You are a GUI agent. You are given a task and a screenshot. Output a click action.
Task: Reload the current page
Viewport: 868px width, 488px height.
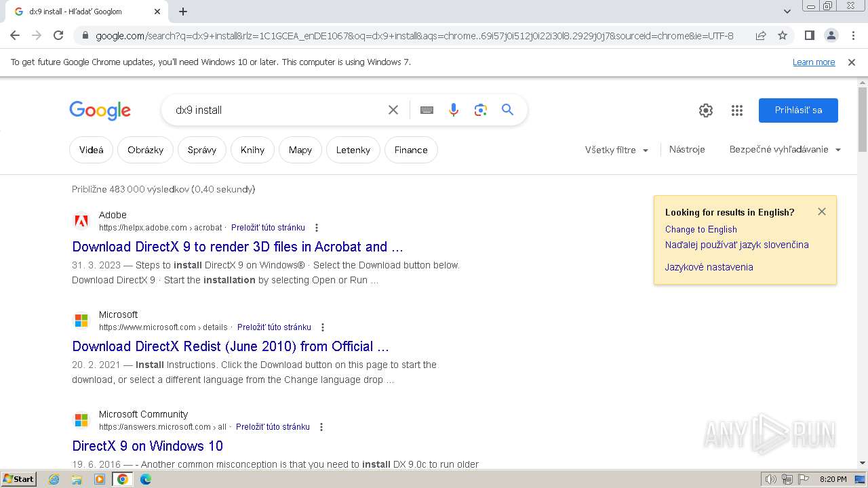[x=58, y=35]
